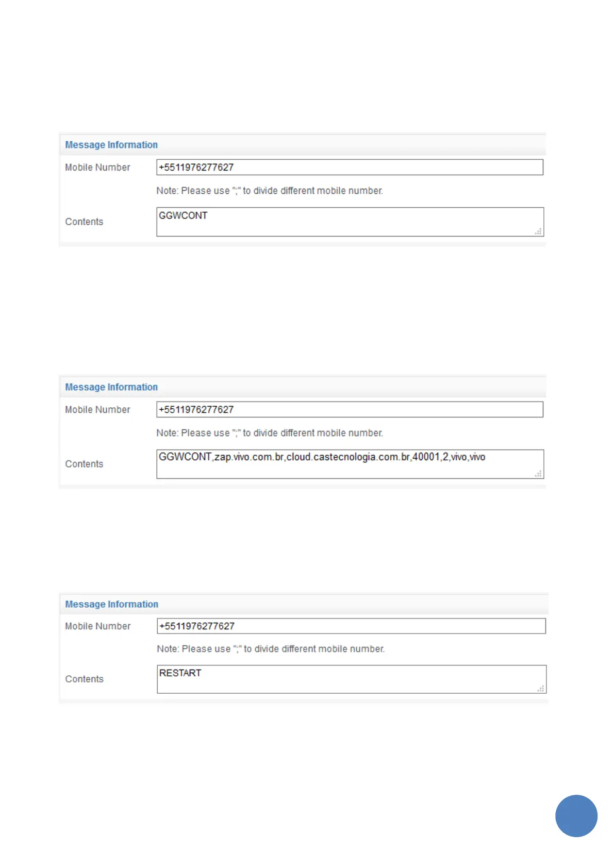Click resize grip of the RESTART contents box
Viewport: 614px width, 868px height.
click(x=540, y=689)
